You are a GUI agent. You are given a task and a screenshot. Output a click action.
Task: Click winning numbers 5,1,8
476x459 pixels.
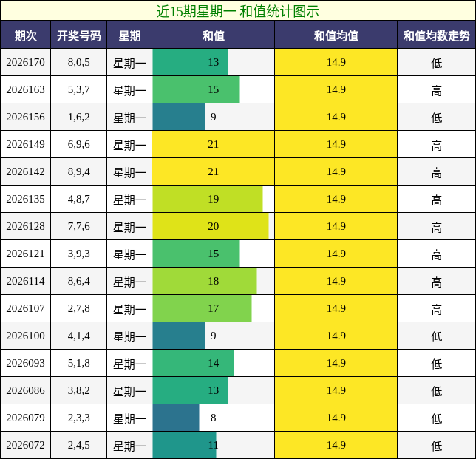tap(79, 363)
